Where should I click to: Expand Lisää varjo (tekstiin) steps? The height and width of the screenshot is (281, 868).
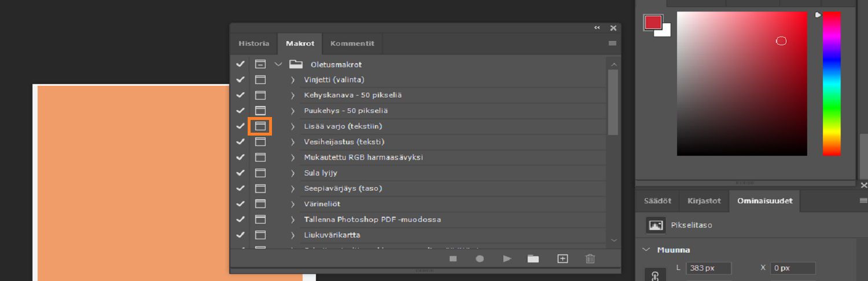point(293,126)
